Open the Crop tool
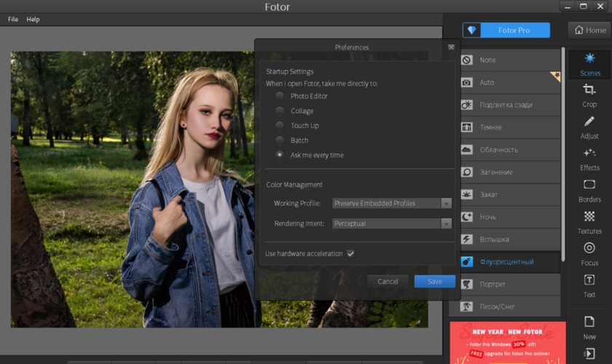Viewport: 612px width, 364px height. [589, 90]
